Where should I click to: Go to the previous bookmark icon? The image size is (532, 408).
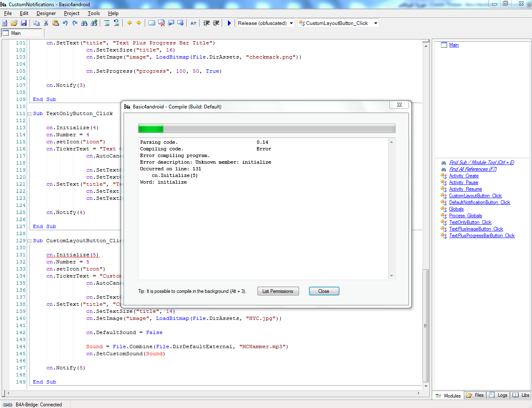[171, 23]
